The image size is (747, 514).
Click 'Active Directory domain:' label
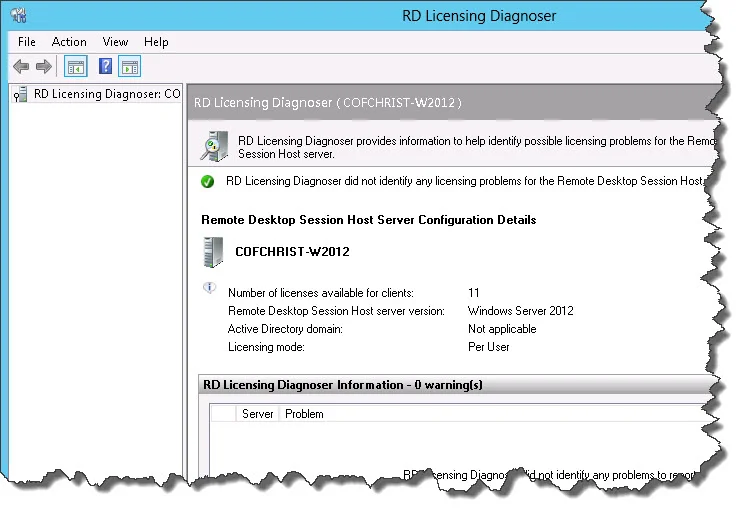pos(285,329)
